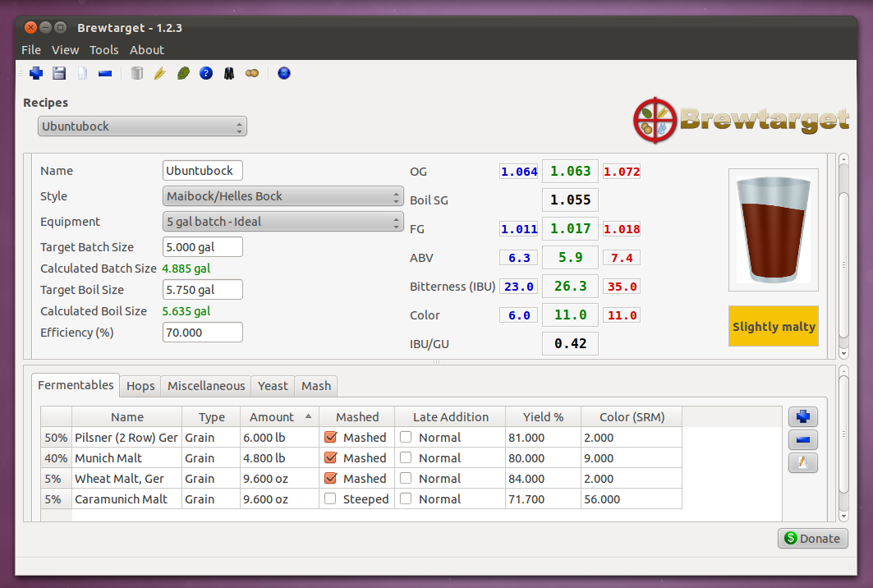
Task: Select the Munich Malt name cell
Action: [127, 458]
